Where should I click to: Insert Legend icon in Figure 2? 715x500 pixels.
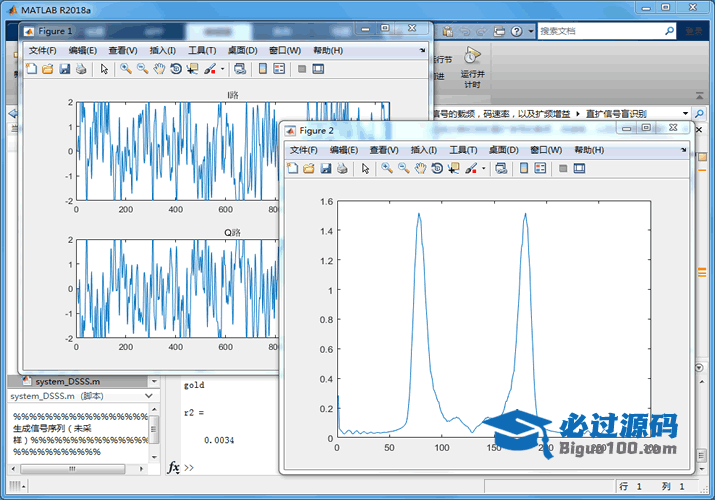pyautogui.click(x=540, y=168)
